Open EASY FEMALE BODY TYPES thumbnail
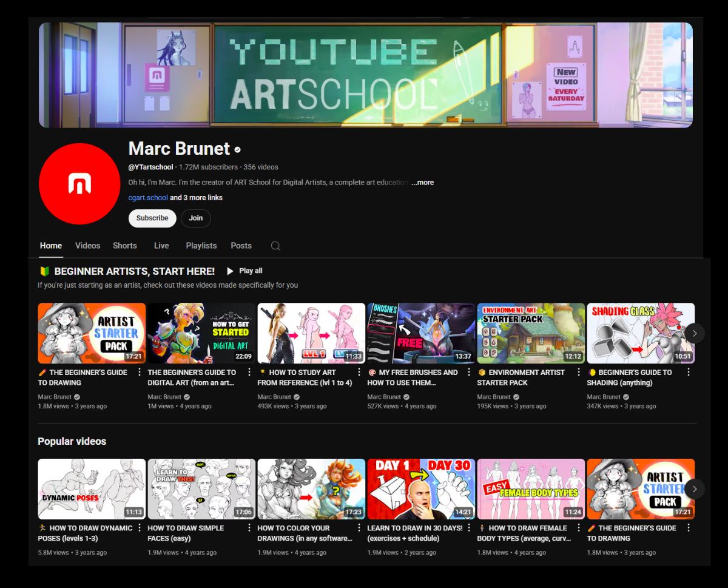Screen dimensions: 728x588 pos(531,489)
